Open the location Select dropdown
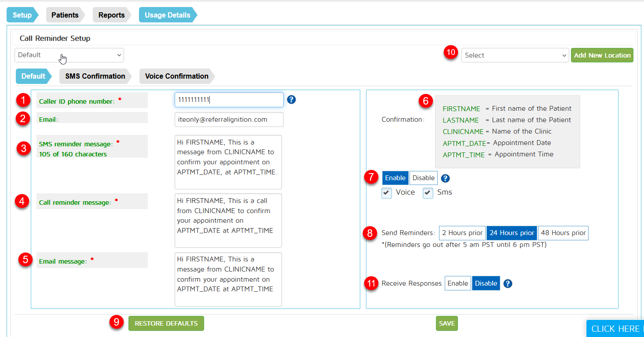Screen dimensions: 644x337 point(515,55)
